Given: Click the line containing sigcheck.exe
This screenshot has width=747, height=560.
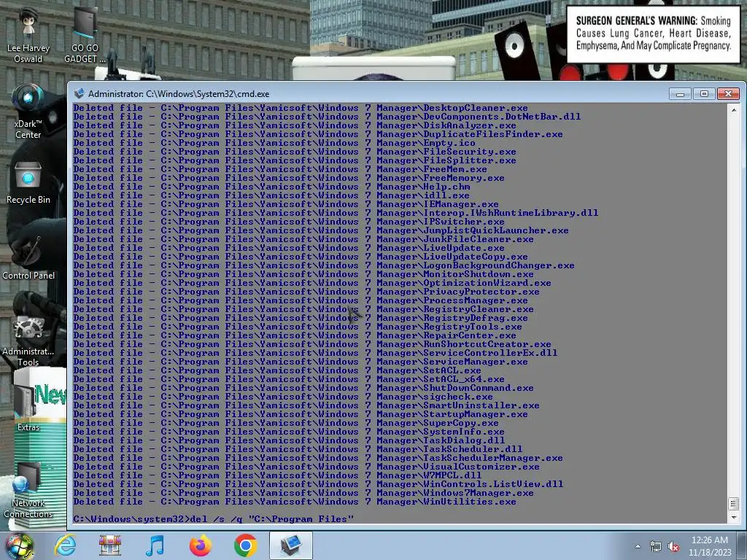Looking at the screenshot, I should tap(283, 397).
